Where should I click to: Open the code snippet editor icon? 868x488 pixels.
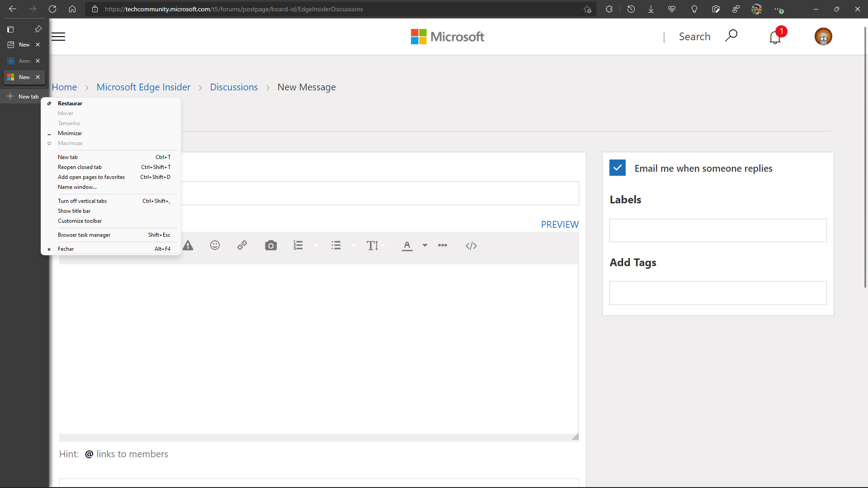[x=471, y=246]
